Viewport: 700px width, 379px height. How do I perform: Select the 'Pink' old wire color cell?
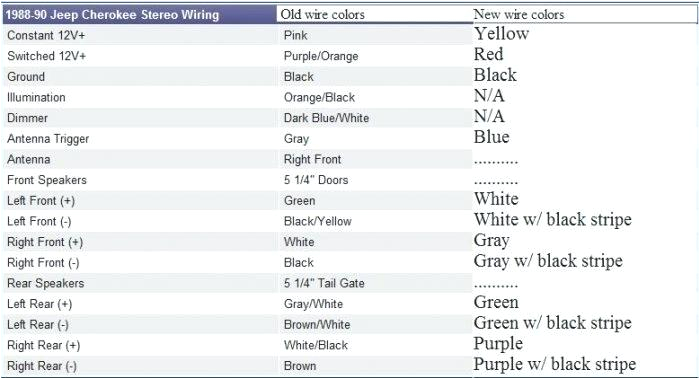[296, 35]
